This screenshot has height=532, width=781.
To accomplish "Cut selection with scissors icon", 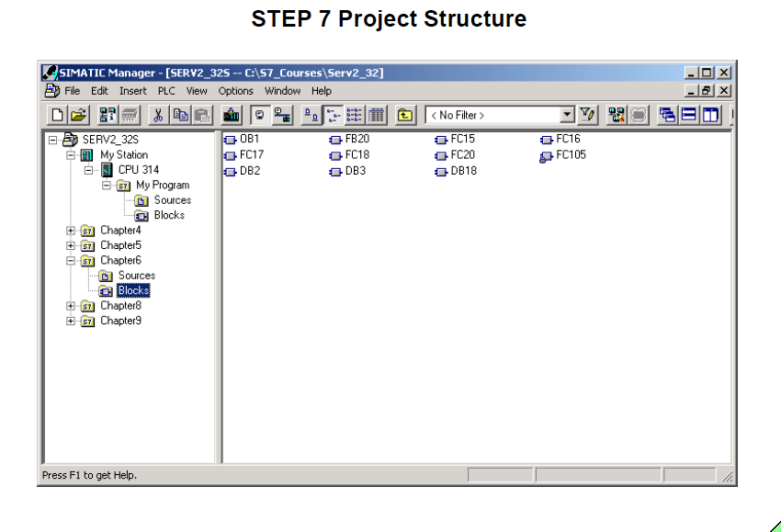I will pos(158,115).
